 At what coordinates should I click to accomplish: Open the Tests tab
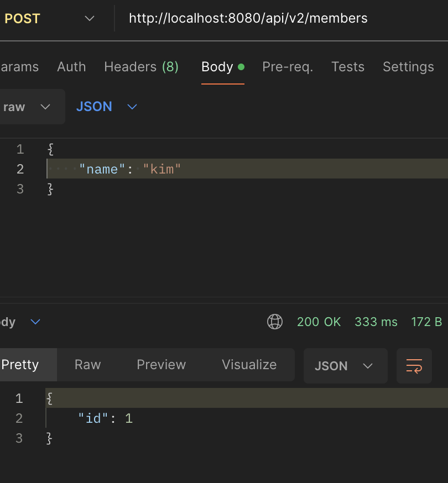click(348, 67)
